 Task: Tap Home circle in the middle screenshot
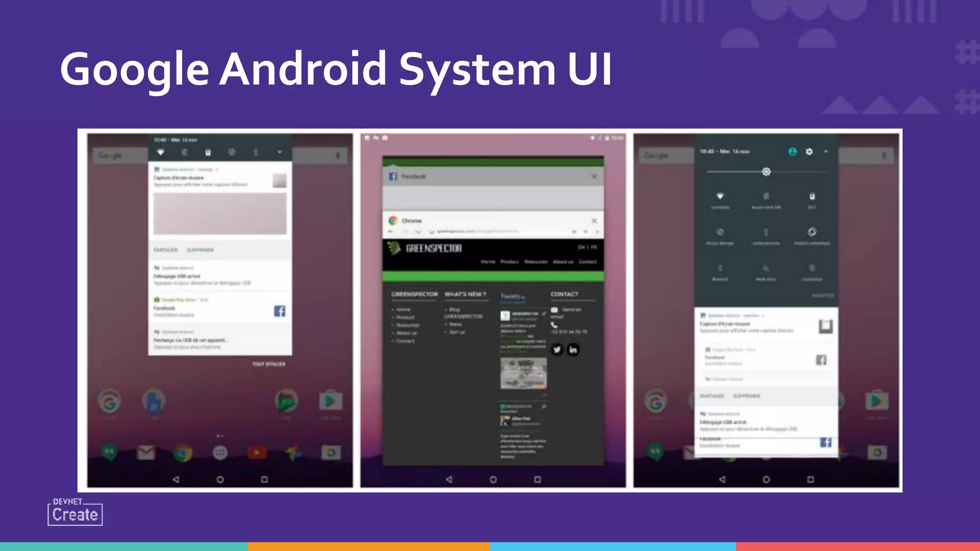pyautogui.click(x=493, y=479)
